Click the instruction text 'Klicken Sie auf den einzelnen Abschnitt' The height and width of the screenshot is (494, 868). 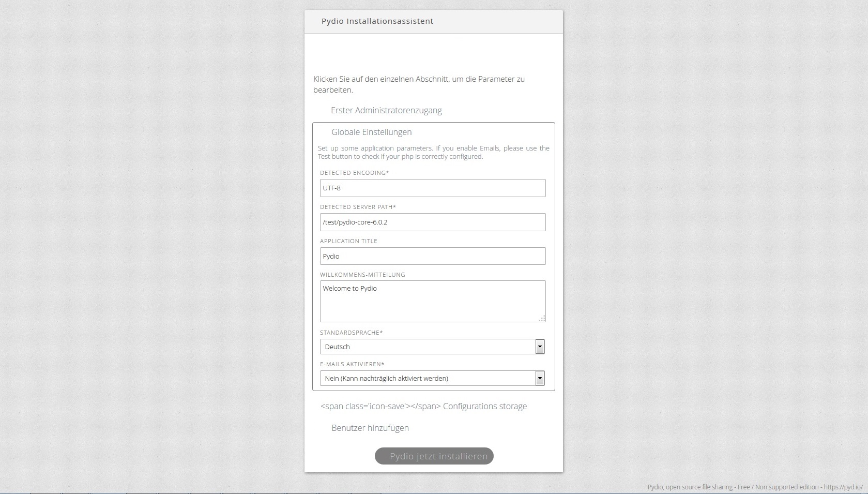click(x=419, y=84)
